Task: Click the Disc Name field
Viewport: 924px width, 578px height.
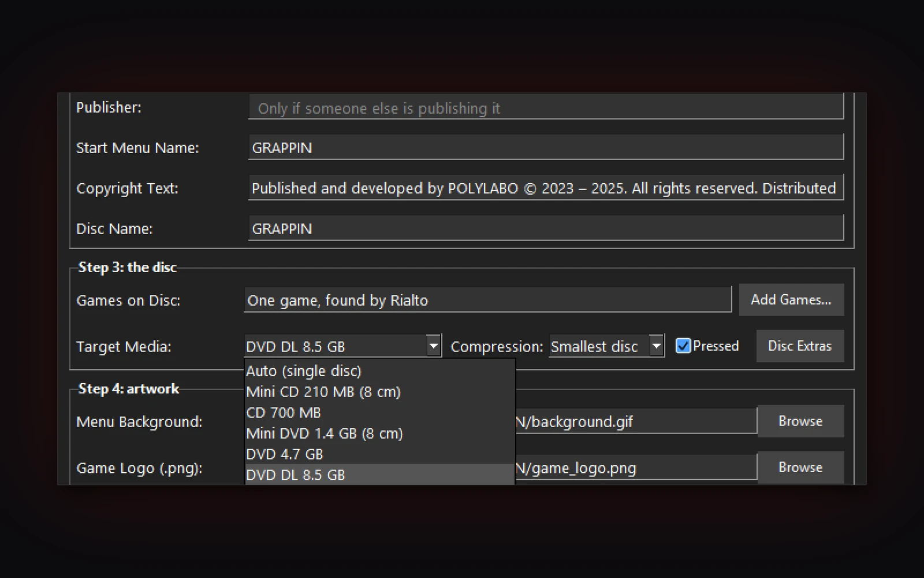Action: point(546,228)
